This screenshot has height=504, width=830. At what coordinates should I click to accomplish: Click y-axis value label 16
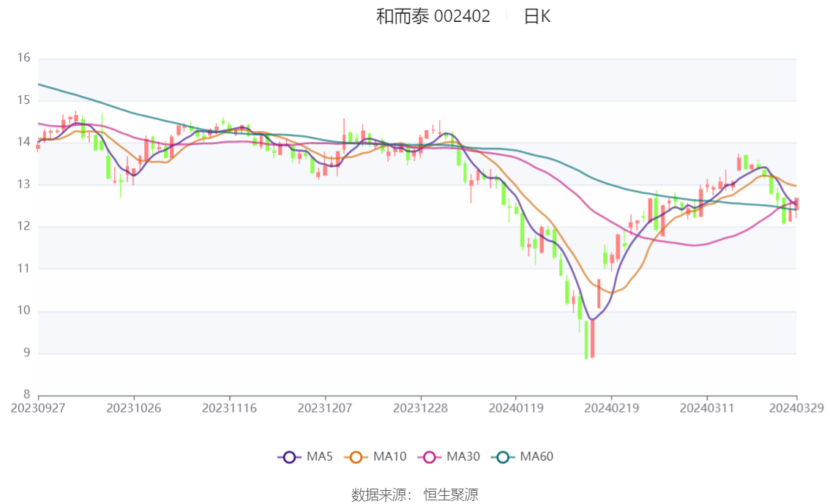[x=24, y=58]
